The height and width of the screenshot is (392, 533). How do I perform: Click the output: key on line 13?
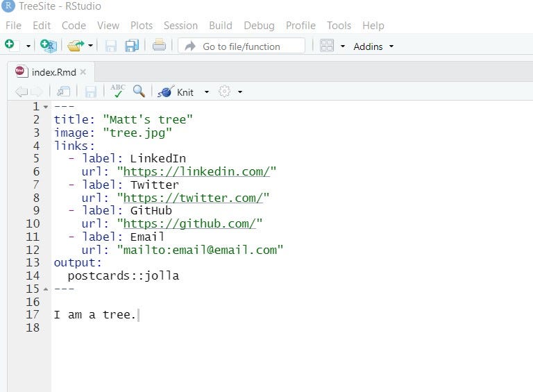point(78,263)
